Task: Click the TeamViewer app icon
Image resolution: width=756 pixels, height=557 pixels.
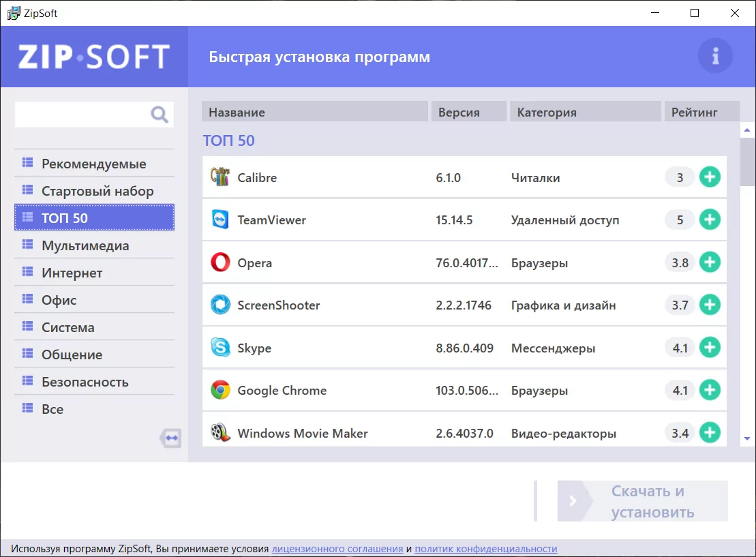Action: point(220,220)
